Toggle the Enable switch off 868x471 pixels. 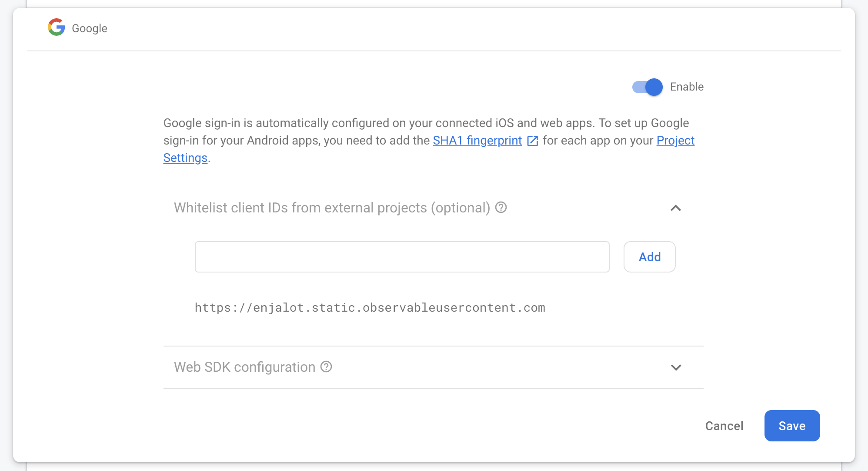[647, 87]
